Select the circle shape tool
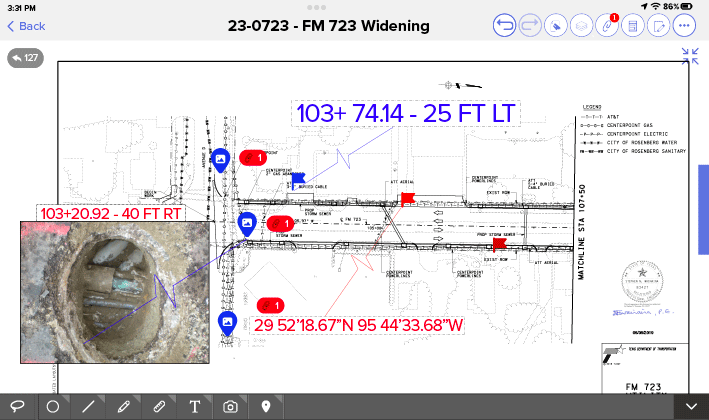The height and width of the screenshot is (420, 709). (53, 406)
